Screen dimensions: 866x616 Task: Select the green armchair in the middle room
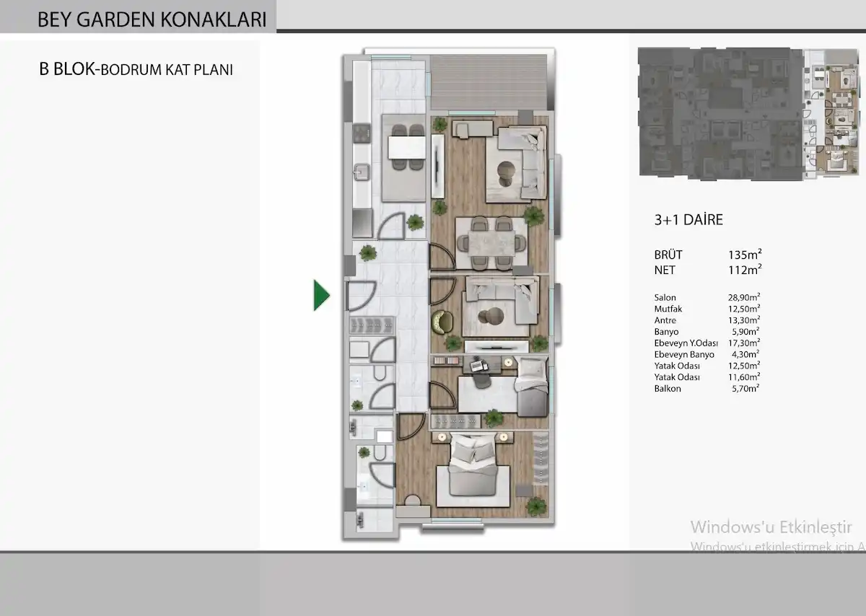(440, 319)
